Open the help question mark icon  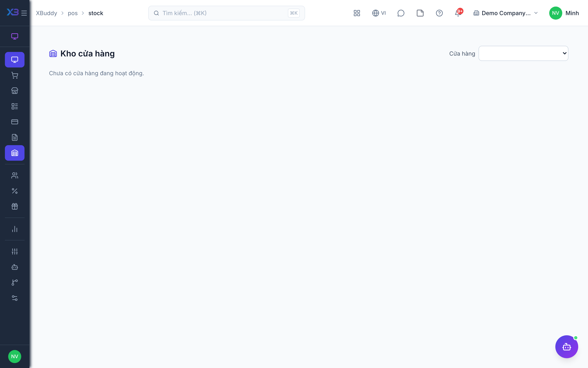point(439,13)
